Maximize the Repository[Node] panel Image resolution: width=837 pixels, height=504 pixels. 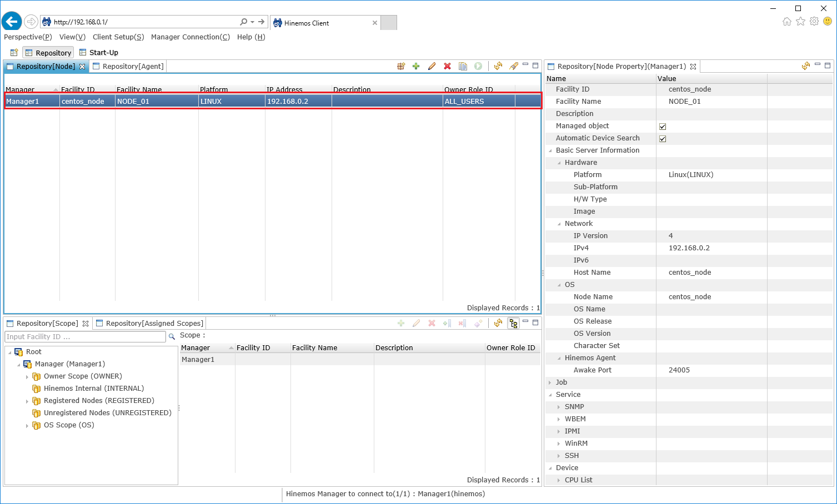pyautogui.click(x=535, y=65)
